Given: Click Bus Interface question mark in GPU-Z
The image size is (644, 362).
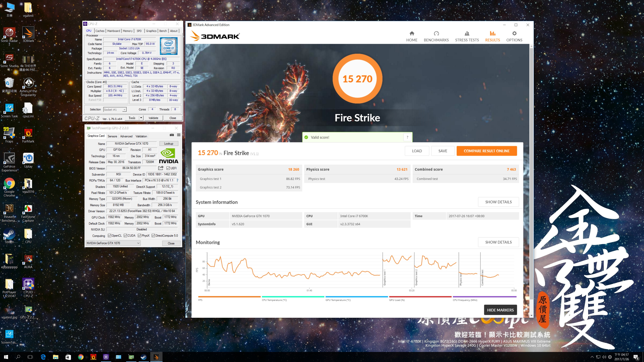Looking at the screenshot, I should click(177, 180).
